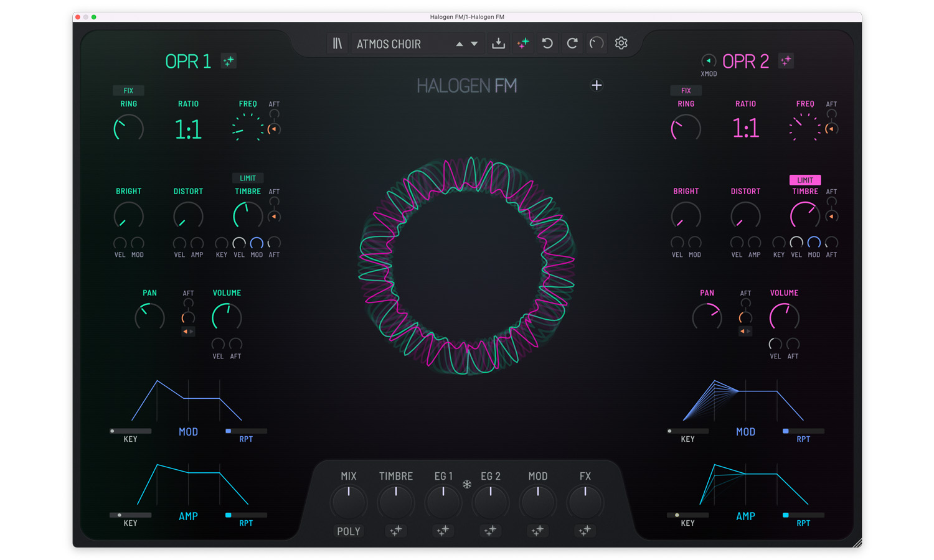The image size is (934, 560).
Task: Click OPR 1 TIMBRE MOD amount knob
Action: coord(257,243)
